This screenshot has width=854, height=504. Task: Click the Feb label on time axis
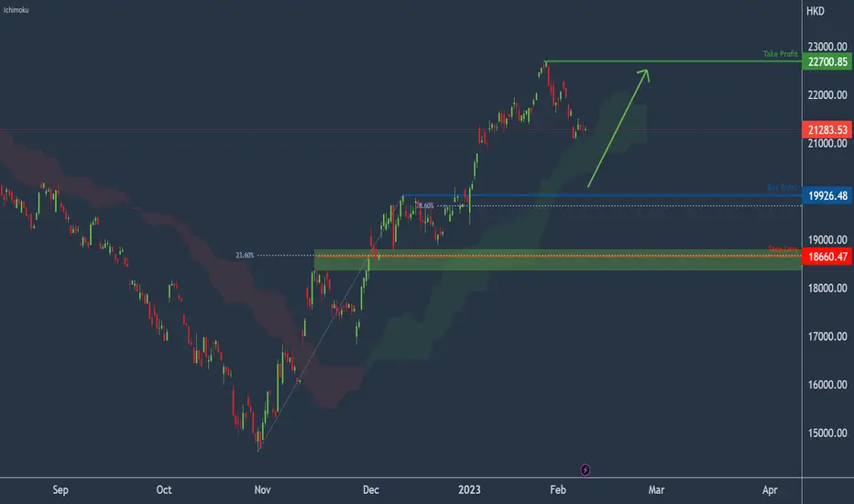(558, 490)
